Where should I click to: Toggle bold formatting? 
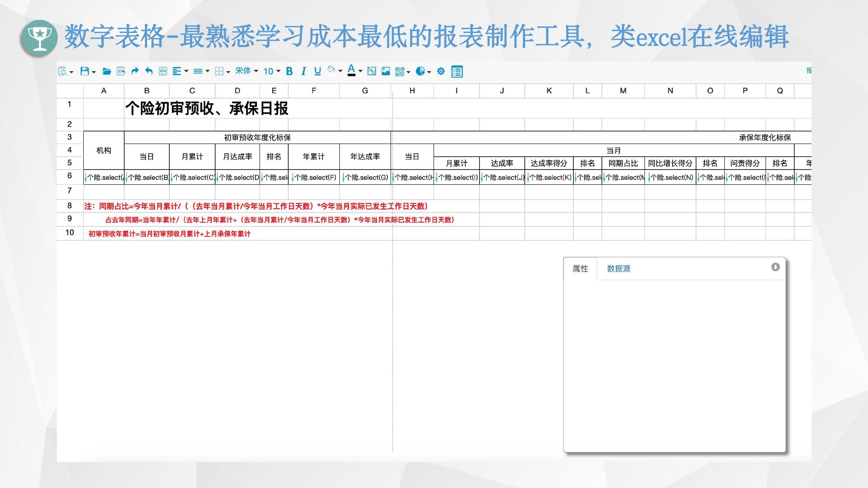point(289,71)
